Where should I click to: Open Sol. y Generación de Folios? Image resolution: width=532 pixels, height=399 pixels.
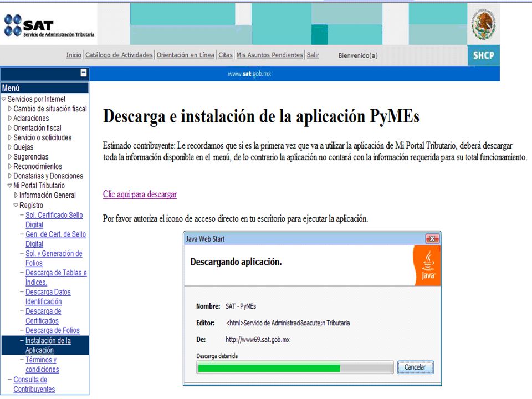pos(54,258)
